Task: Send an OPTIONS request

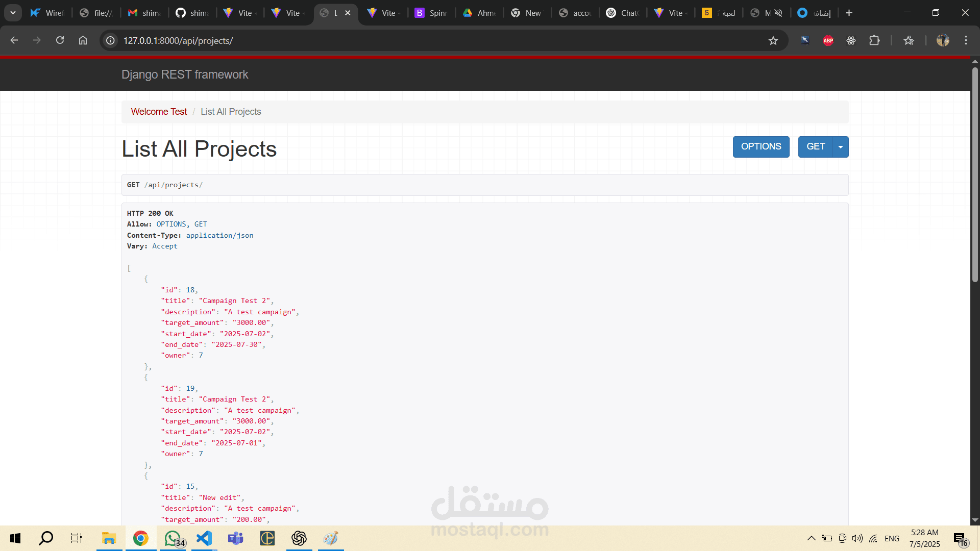Action: pos(761,147)
